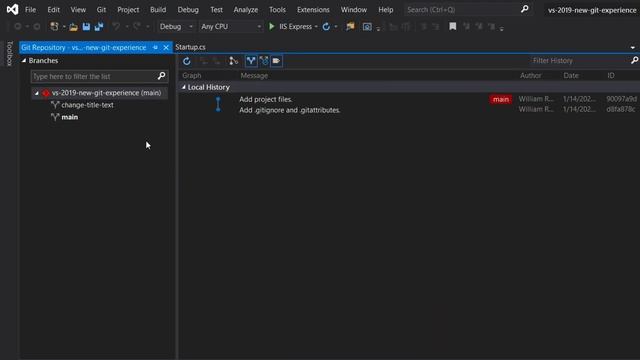Screen dimensions: 640x360
Task: Click the Save All icon
Action: tap(99, 27)
